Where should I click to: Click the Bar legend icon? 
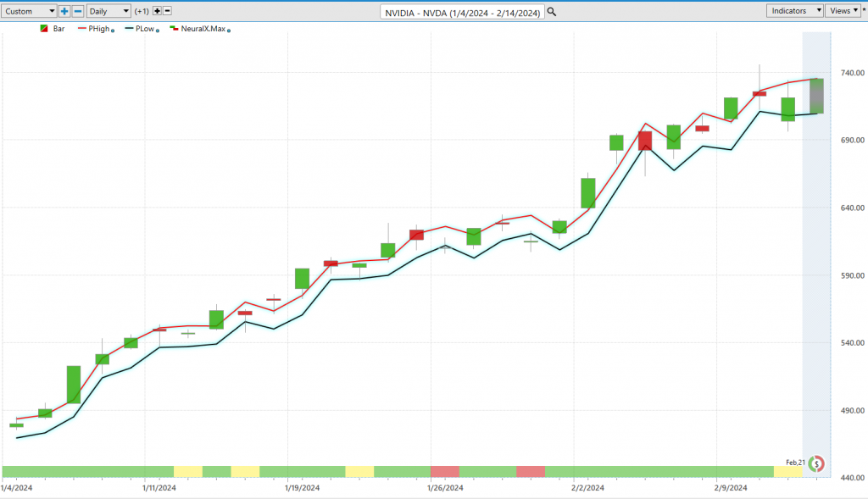pos(44,29)
